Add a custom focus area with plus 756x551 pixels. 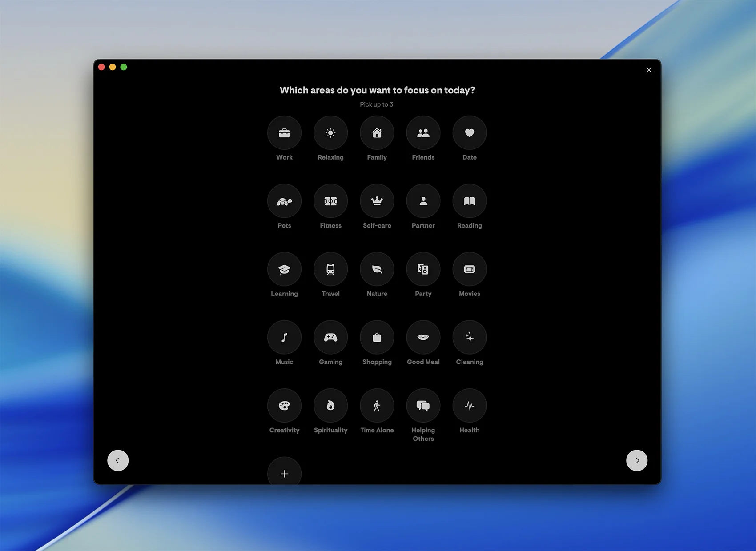coord(284,473)
